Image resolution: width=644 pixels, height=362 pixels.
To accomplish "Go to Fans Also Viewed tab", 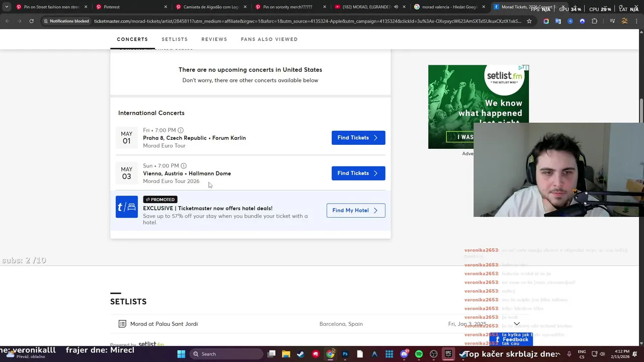I will pyautogui.click(x=269, y=39).
